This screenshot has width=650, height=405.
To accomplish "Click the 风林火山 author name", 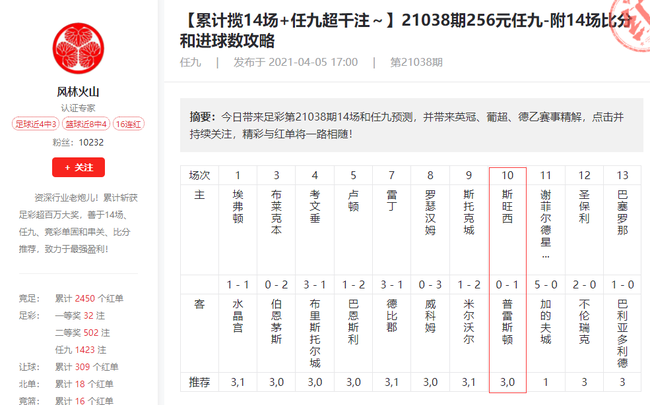I will click(78, 92).
